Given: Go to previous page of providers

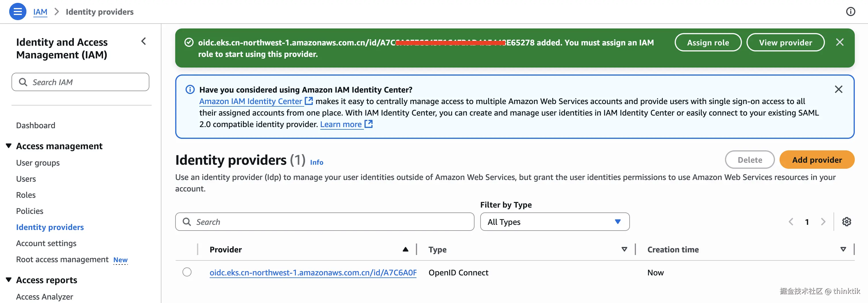Looking at the screenshot, I should [791, 222].
